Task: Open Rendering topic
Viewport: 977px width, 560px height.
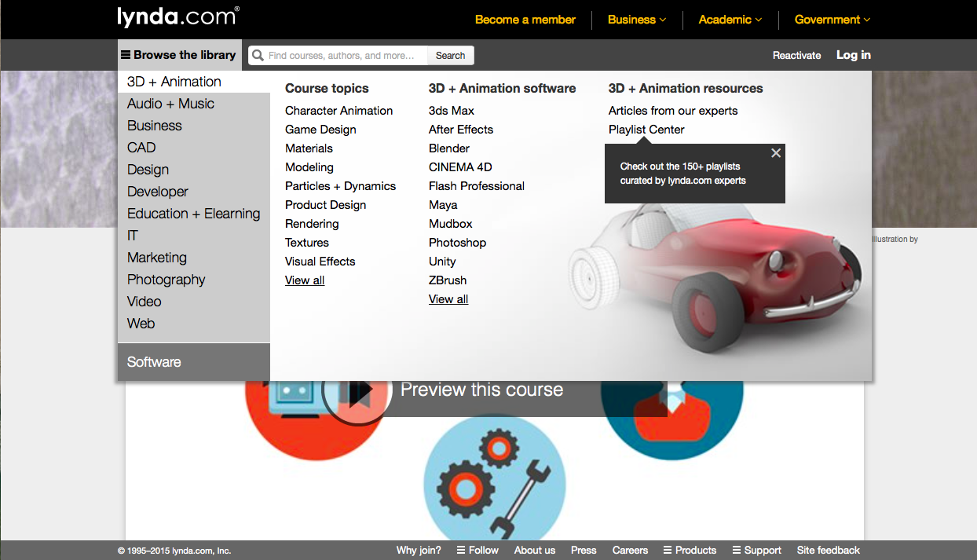Action: [x=312, y=224]
